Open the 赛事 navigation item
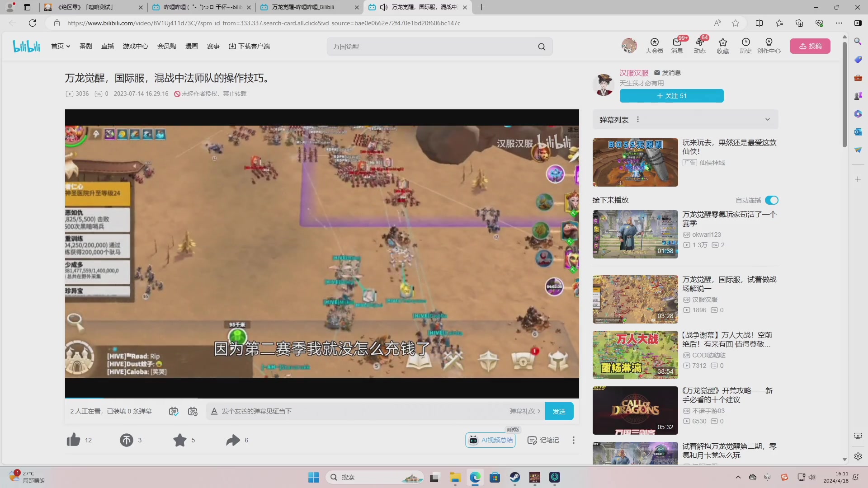The height and width of the screenshot is (488, 868). [x=213, y=46]
